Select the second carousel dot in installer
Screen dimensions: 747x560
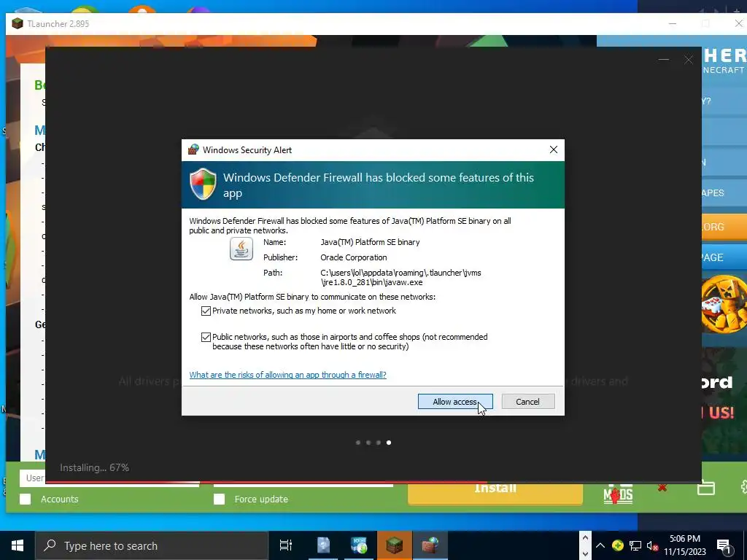pos(368,443)
